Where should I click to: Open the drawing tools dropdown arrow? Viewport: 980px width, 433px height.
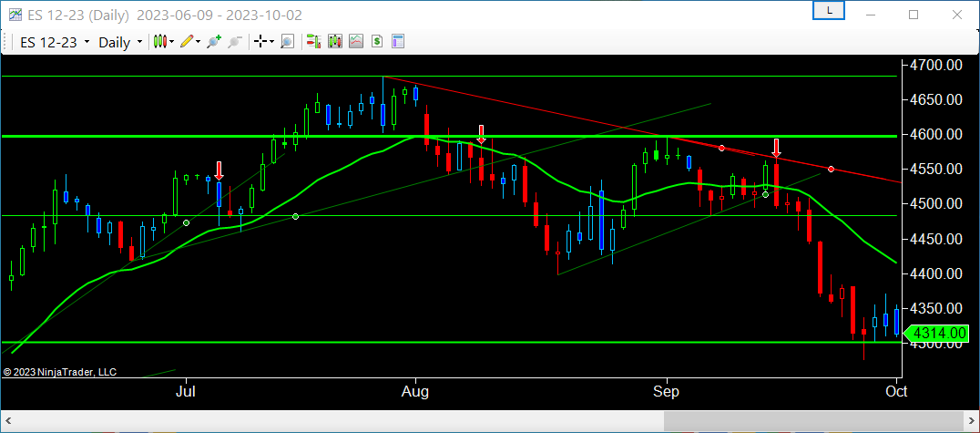(x=199, y=43)
